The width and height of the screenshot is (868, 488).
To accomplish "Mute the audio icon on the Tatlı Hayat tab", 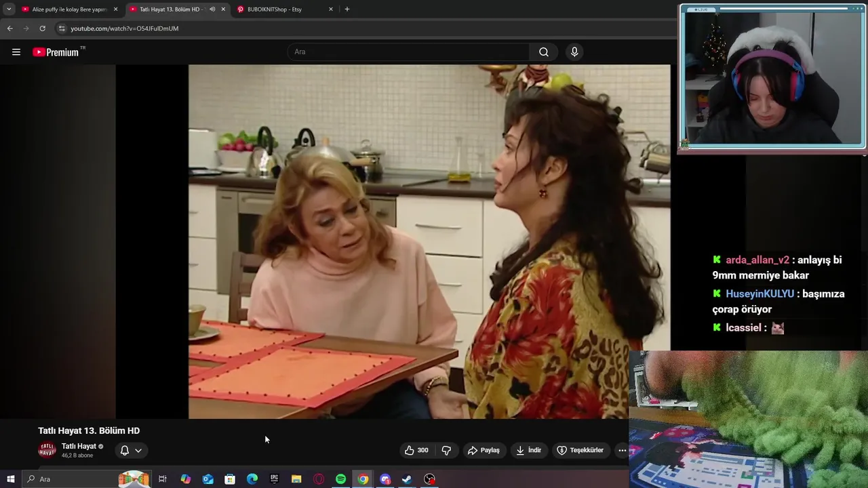I will (212, 9).
